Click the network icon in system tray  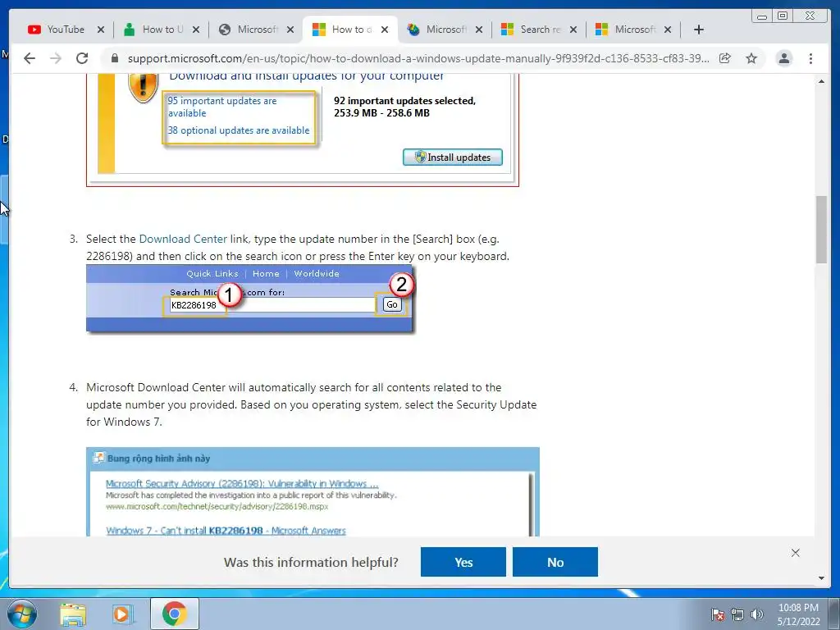click(737, 614)
